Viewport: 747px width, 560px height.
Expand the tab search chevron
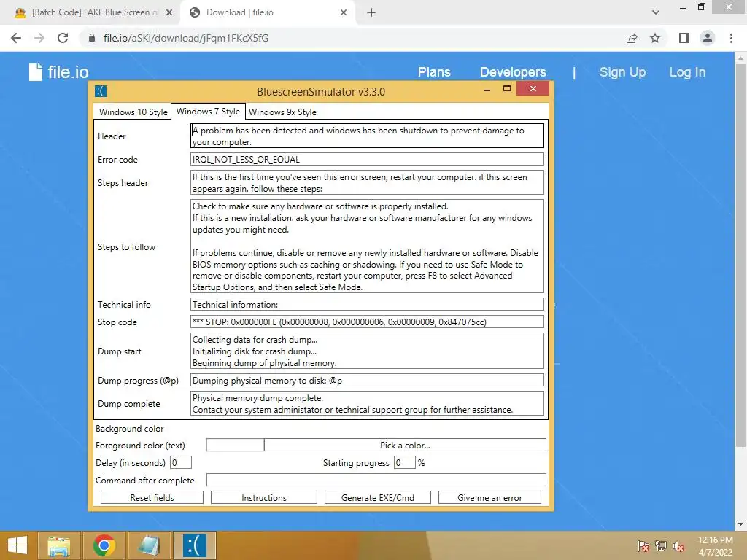pyautogui.click(x=656, y=12)
